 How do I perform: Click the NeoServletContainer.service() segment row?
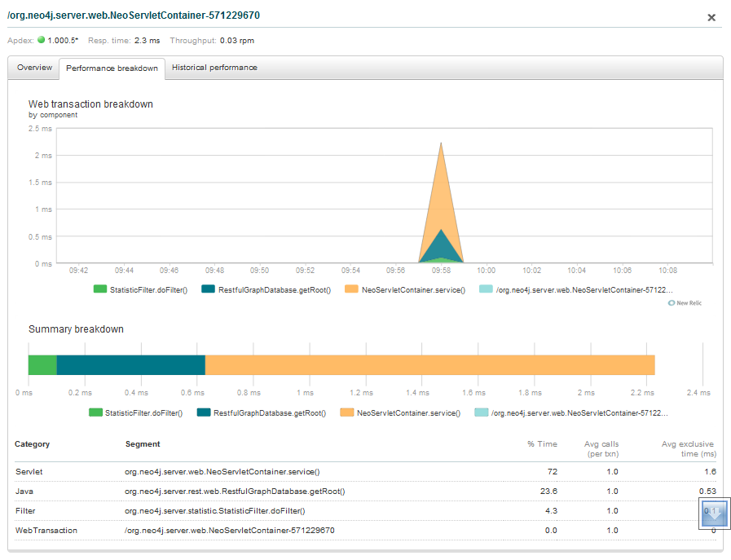(x=222, y=472)
